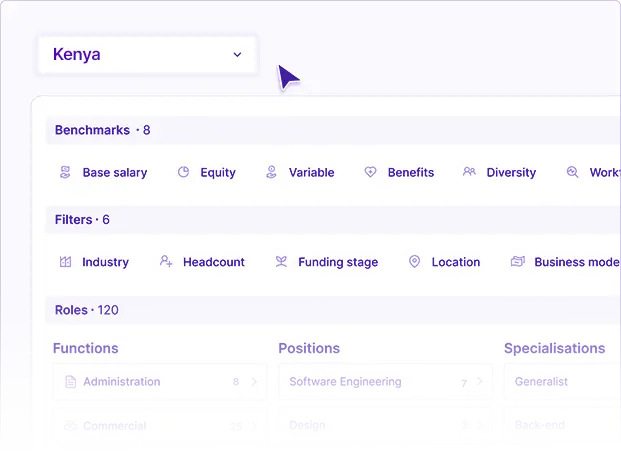
Task: Click the Variable benchmark icon
Action: click(271, 172)
